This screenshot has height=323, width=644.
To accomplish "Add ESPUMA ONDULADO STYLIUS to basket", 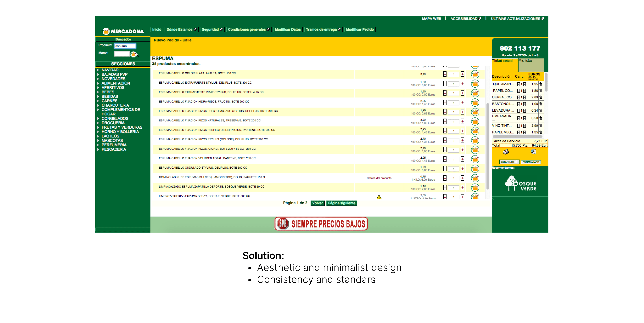I will point(475,169).
